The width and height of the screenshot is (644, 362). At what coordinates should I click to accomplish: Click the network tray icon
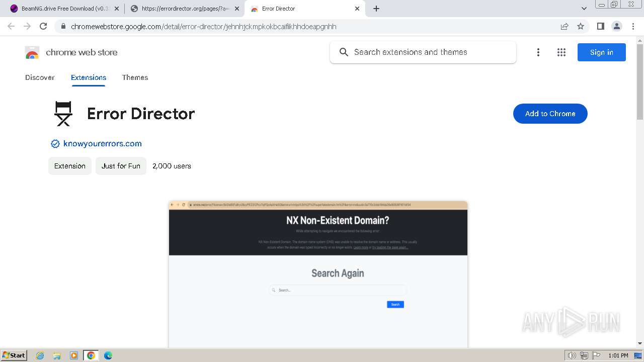click(584, 355)
